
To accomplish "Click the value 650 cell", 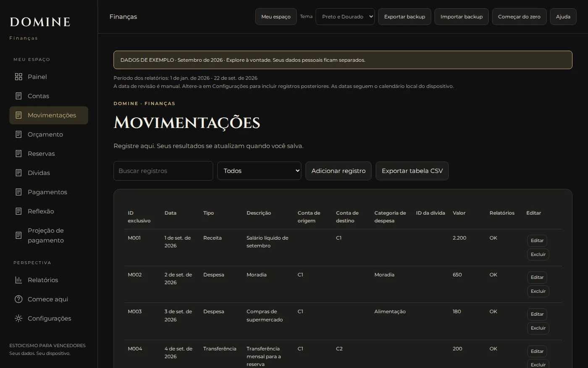I will pyautogui.click(x=457, y=275).
